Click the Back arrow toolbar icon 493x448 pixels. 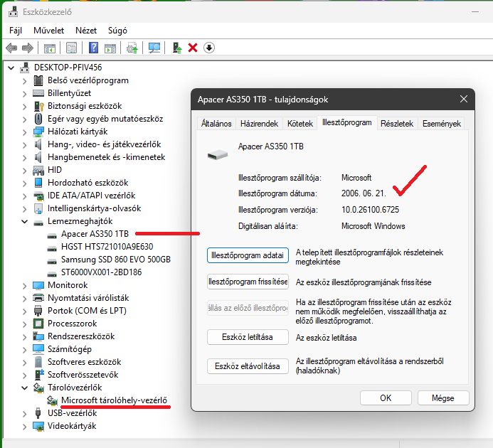pos(11,48)
